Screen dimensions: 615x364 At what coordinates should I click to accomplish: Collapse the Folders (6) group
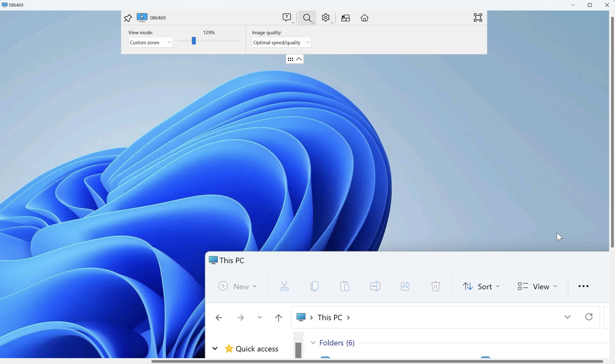pos(313,342)
